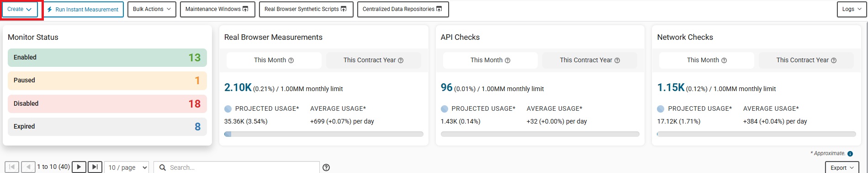Select This Contract Year tab in API Checks
Image resolution: width=868 pixels, height=173 pixels.
click(x=590, y=60)
